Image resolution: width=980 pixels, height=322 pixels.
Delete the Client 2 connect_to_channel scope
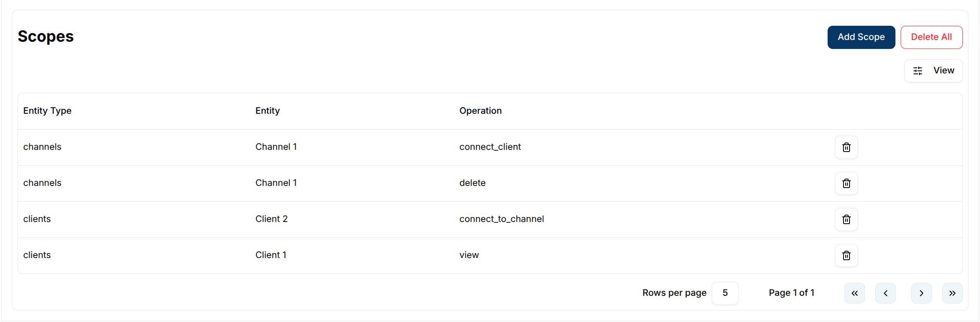(x=846, y=219)
